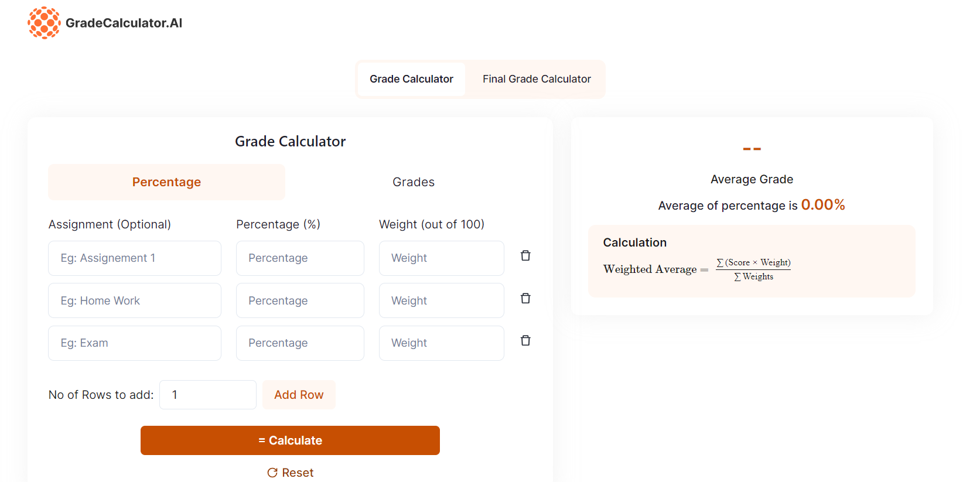Delete the Exam row via trash icon
The image size is (980, 482).
[x=525, y=341]
